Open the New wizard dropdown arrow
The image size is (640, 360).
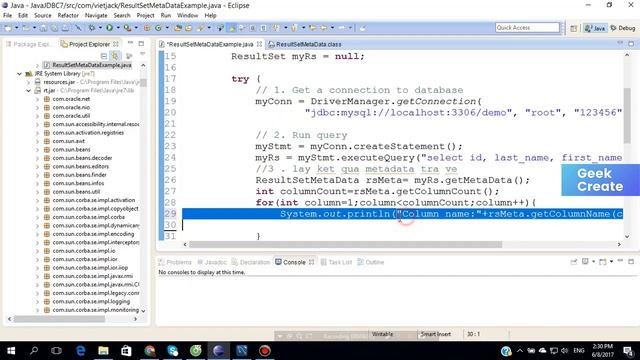pyautogui.click(x=17, y=28)
